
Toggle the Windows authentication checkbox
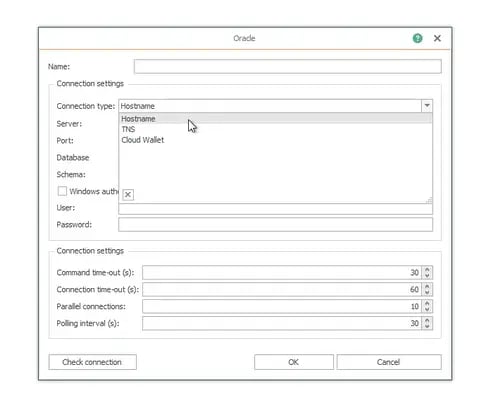62,191
